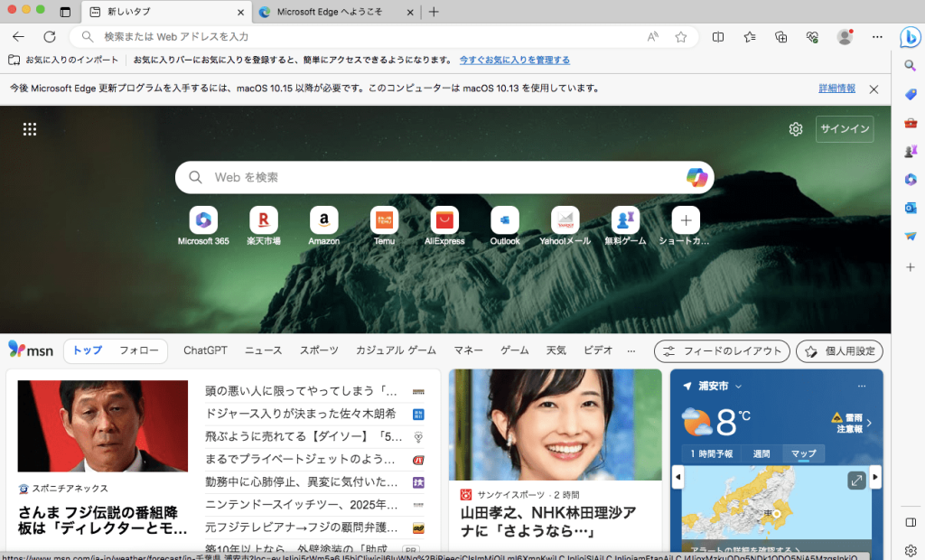Image resolution: width=925 pixels, height=560 pixels.
Task: Open weather card more options ellipsis
Action: [x=861, y=386]
